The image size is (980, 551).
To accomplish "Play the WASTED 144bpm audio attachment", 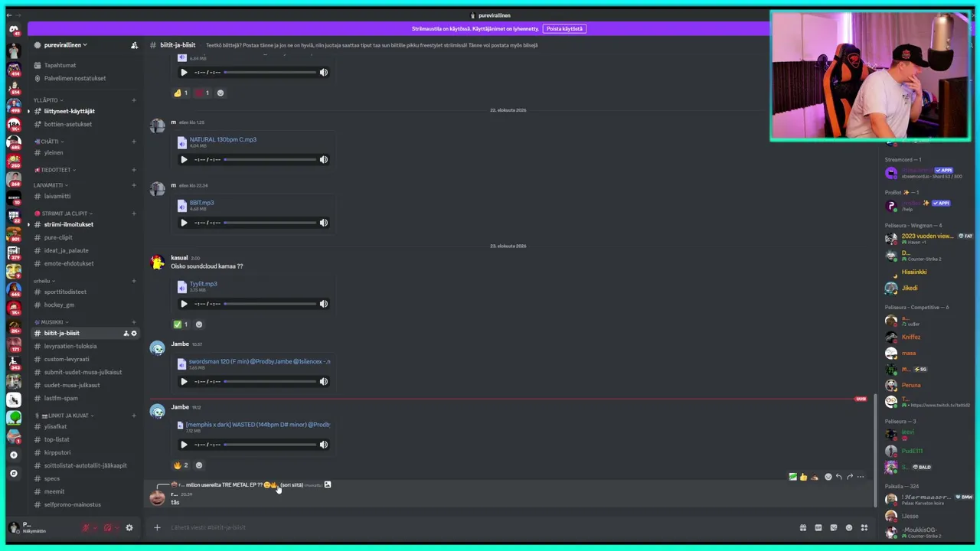I will (184, 445).
